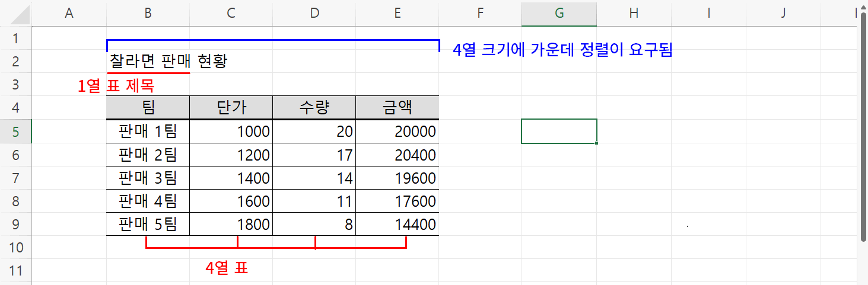Click the unit price cell 1800
Image resolution: width=868 pixels, height=285 pixels.
[x=231, y=224]
